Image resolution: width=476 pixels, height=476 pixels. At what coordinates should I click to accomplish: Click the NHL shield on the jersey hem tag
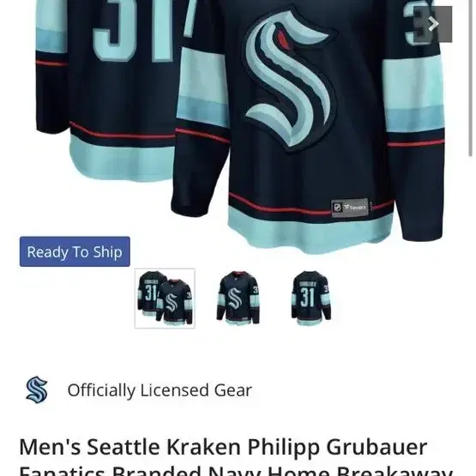point(338,208)
